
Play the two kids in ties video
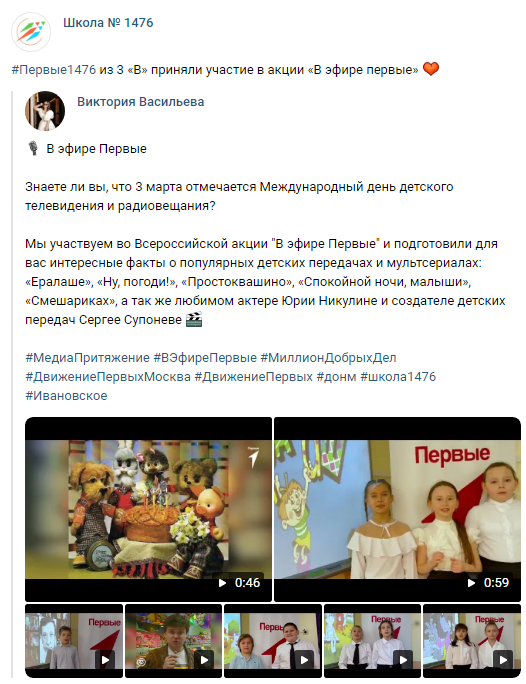click(x=372, y=640)
